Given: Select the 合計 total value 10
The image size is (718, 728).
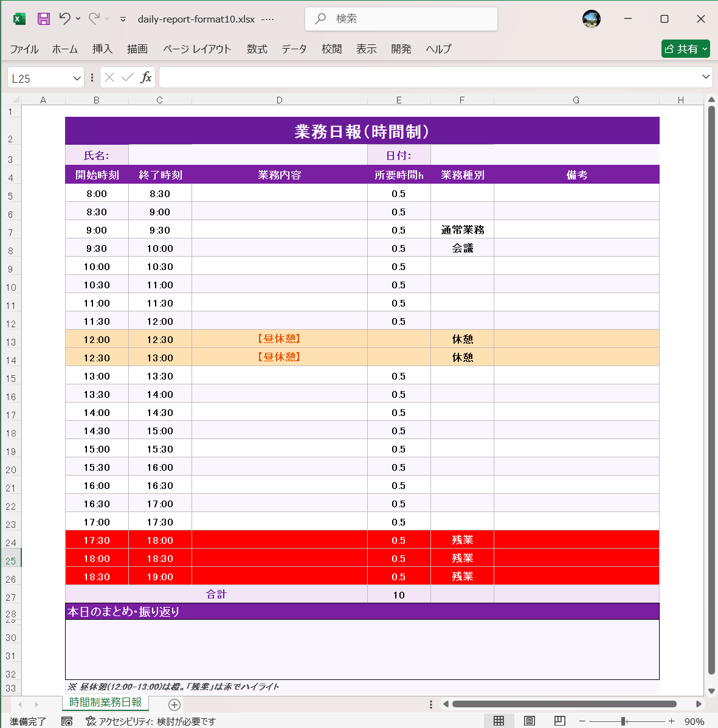Looking at the screenshot, I should point(399,595).
